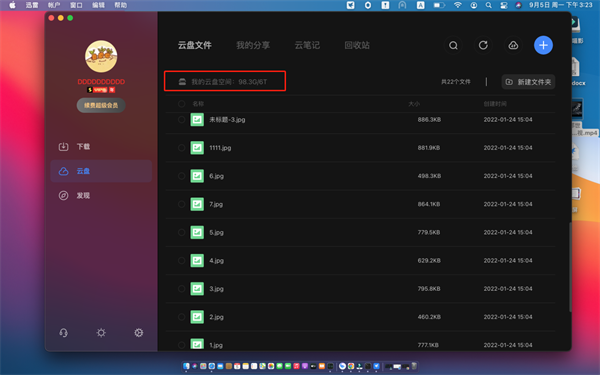Click image icon of 1111.jpg
This screenshot has width=600, height=375.
pos(197,148)
